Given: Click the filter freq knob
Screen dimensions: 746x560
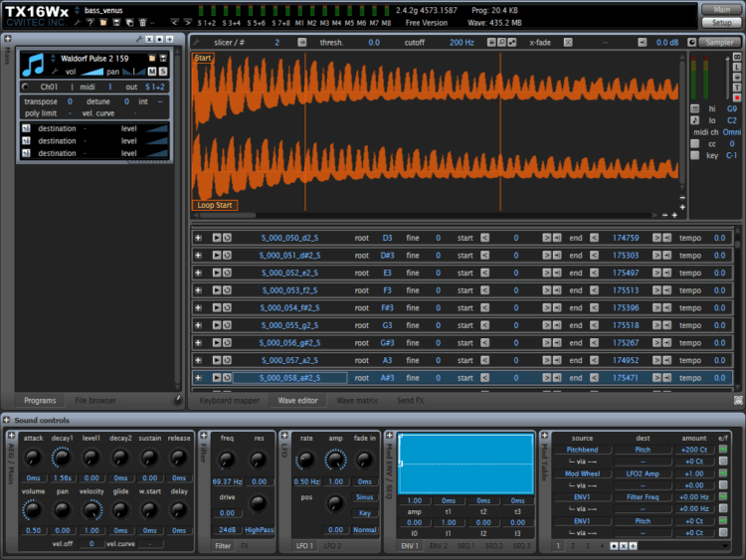Looking at the screenshot, I should (x=227, y=460).
